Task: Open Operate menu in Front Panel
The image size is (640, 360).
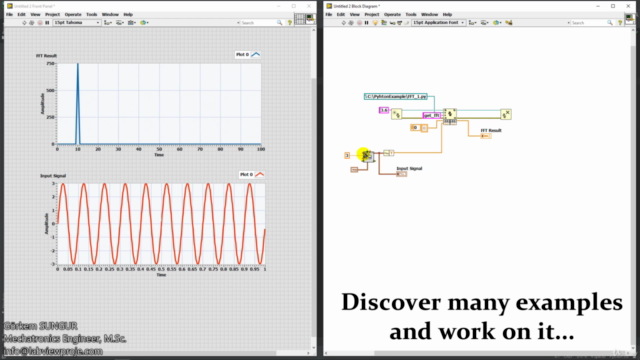Action: pos(73,14)
